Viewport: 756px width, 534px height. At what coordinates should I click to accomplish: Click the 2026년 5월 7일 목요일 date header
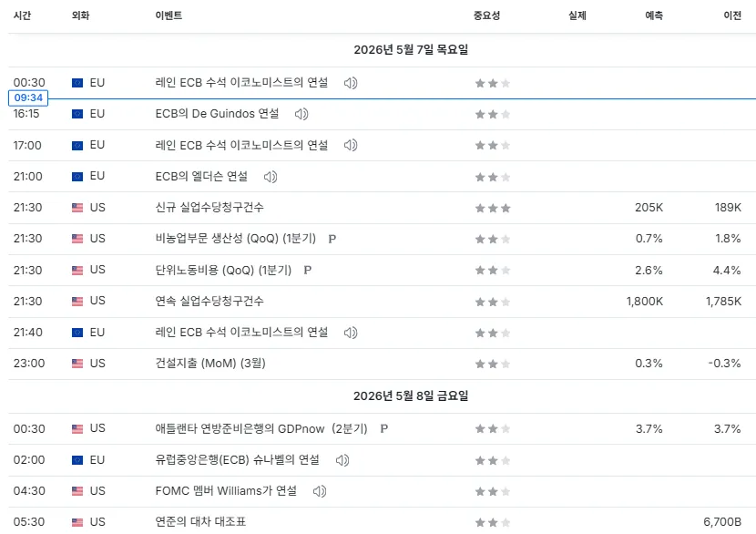tap(411, 50)
